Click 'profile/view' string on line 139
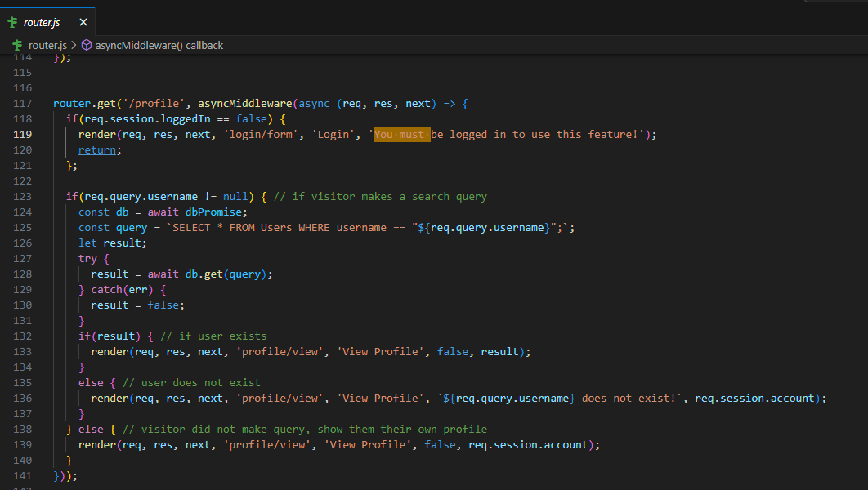This screenshot has height=490, width=868. [267, 444]
